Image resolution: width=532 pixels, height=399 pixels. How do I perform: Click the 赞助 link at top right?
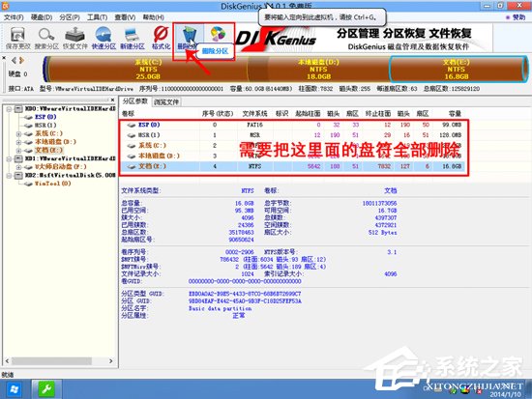(x=518, y=17)
